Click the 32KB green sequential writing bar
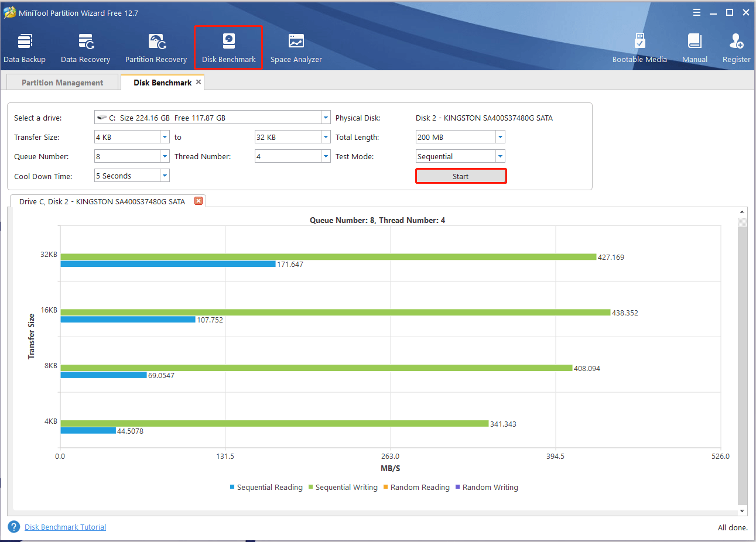Viewport: 756px width, 542px height. pyautogui.click(x=328, y=256)
